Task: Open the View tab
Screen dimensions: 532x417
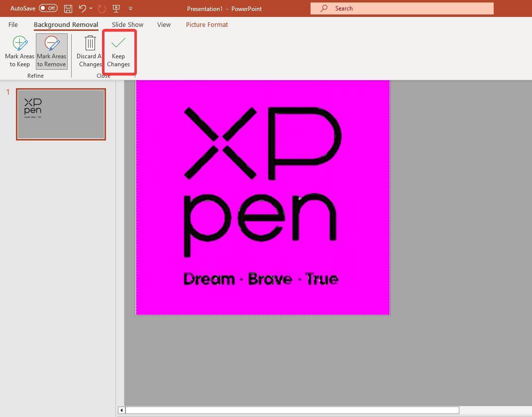Action: click(x=164, y=24)
